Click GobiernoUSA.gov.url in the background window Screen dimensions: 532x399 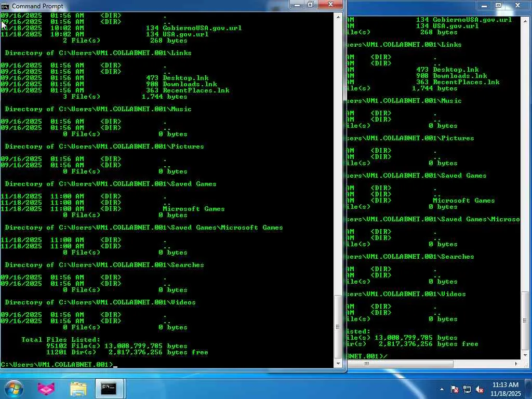(472, 20)
